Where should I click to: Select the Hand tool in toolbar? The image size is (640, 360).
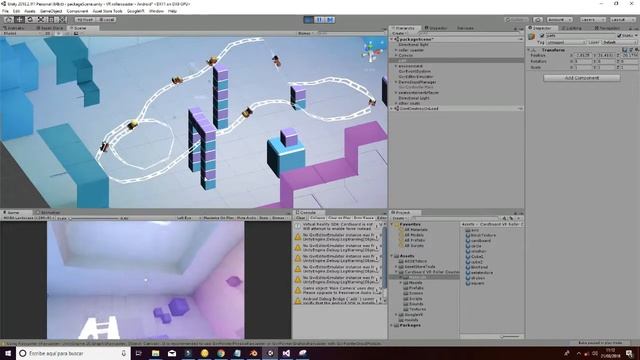coord(9,20)
